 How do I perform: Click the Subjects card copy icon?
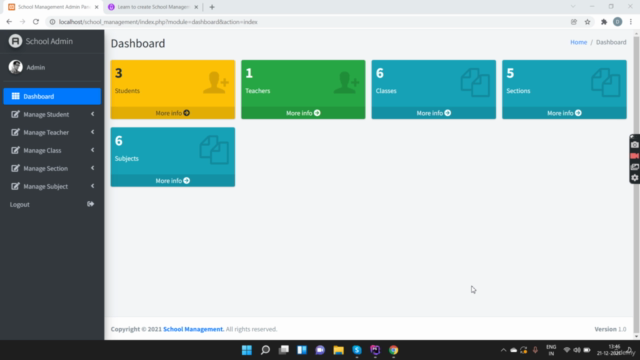click(214, 150)
